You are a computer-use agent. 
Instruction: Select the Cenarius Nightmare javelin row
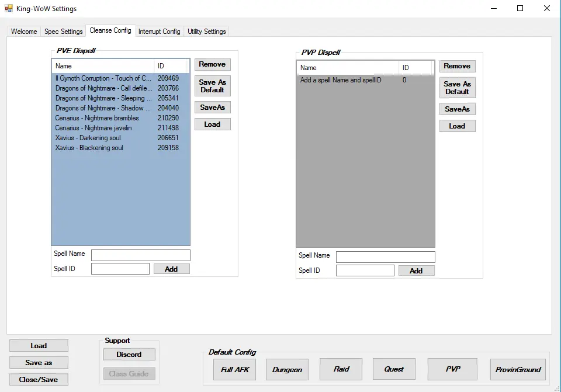click(x=120, y=128)
